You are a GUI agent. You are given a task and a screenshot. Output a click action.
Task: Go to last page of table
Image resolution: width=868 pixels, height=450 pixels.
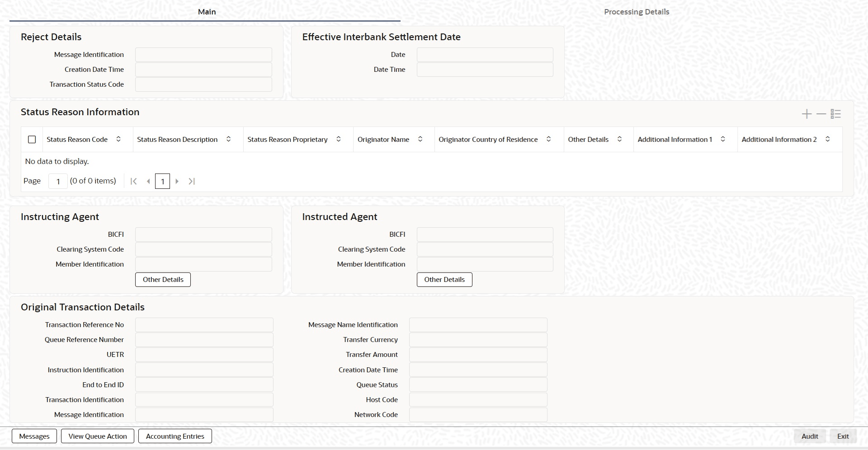(x=192, y=181)
